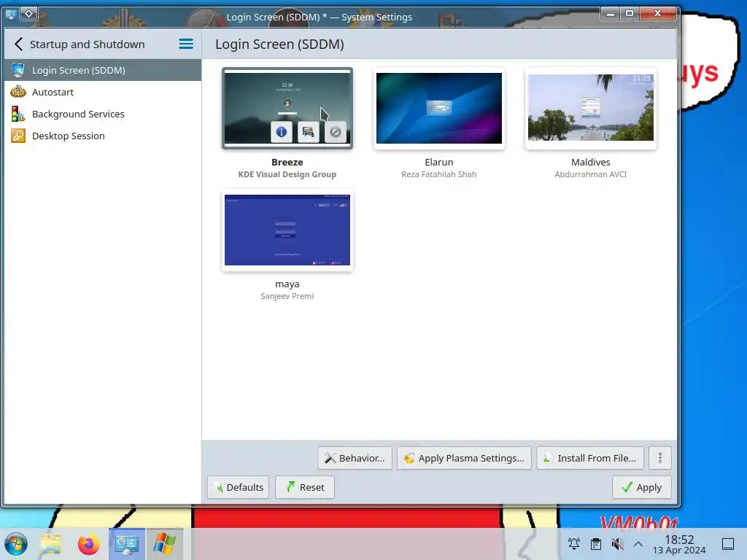The image size is (747, 560).
Task: Click 'Reza Fatahilah Shah' author text
Action: (438, 174)
